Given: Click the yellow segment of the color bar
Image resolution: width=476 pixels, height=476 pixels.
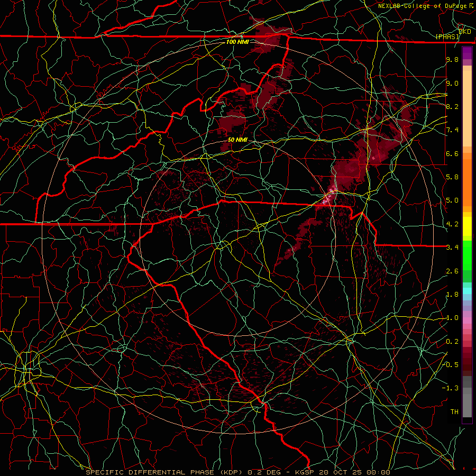Looking at the screenshot, I should (467, 226).
